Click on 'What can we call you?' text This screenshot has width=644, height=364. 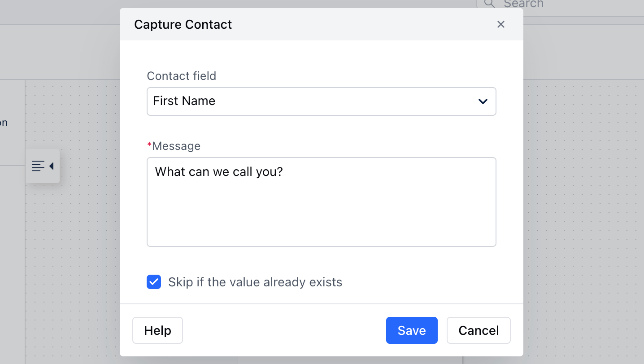coord(219,172)
